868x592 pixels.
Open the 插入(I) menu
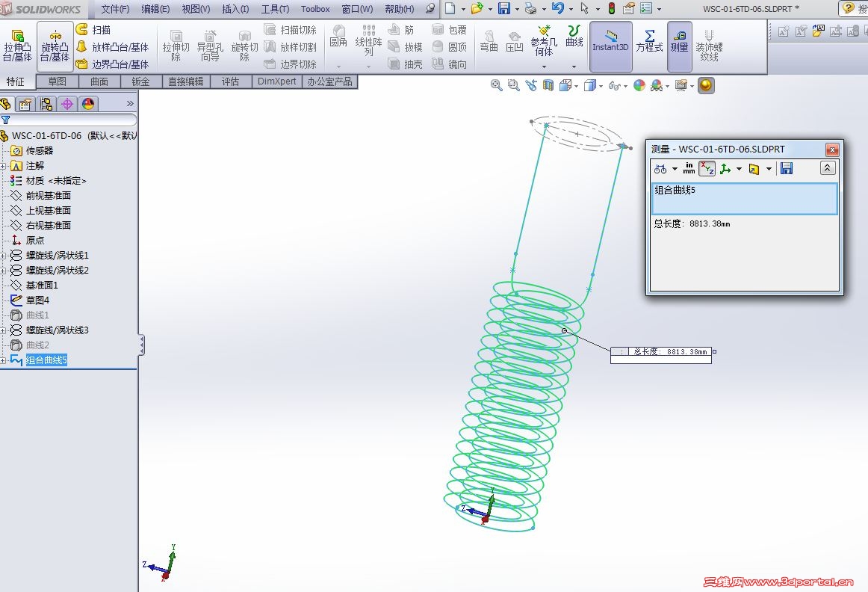point(235,9)
